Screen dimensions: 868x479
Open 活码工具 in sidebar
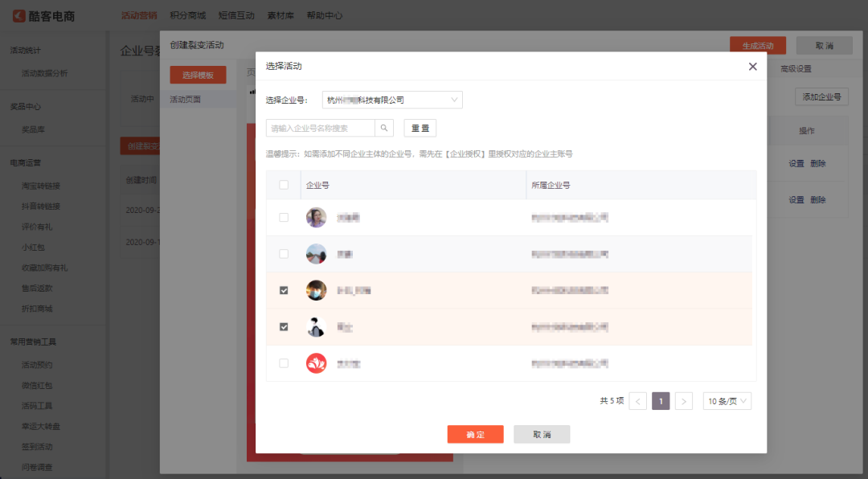37,406
